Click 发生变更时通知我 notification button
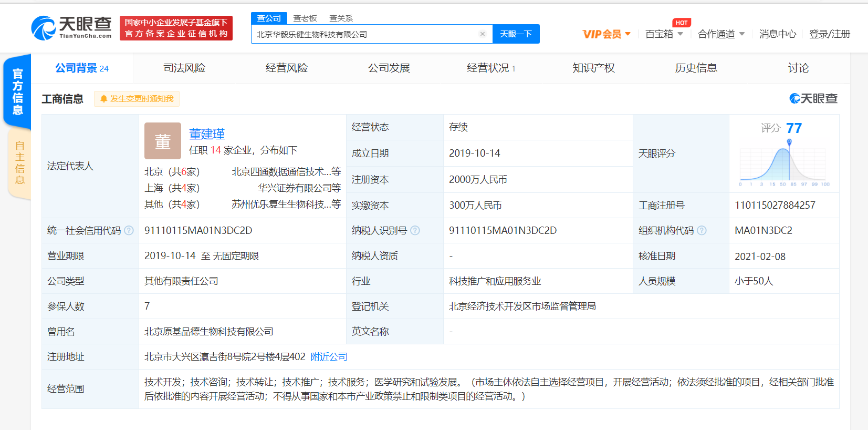 click(x=137, y=99)
